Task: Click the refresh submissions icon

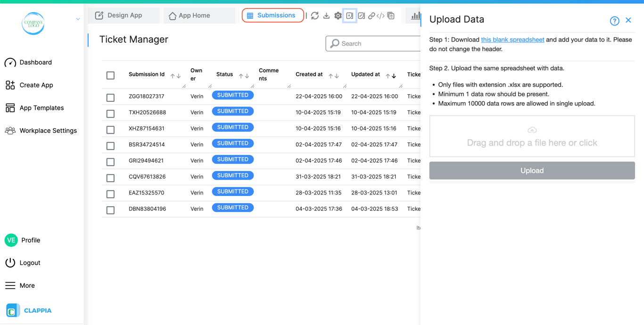Action: coord(314,16)
